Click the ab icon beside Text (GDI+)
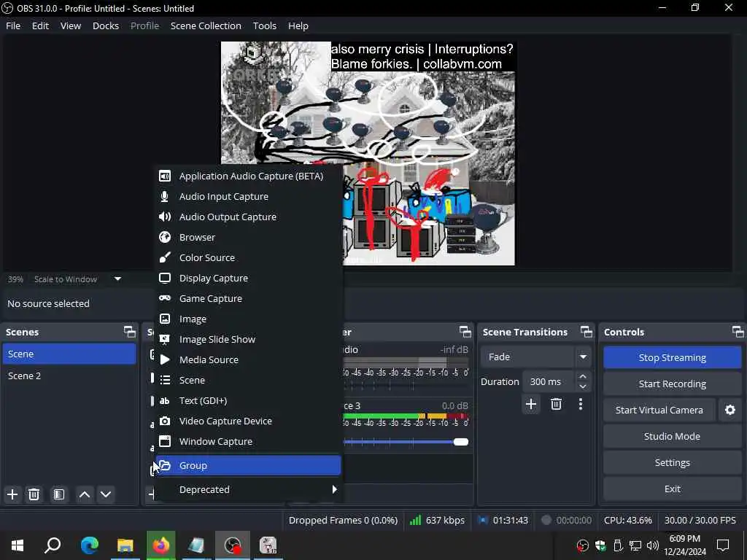Image resolution: width=747 pixels, height=560 pixels. pyautogui.click(x=165, y=401)
